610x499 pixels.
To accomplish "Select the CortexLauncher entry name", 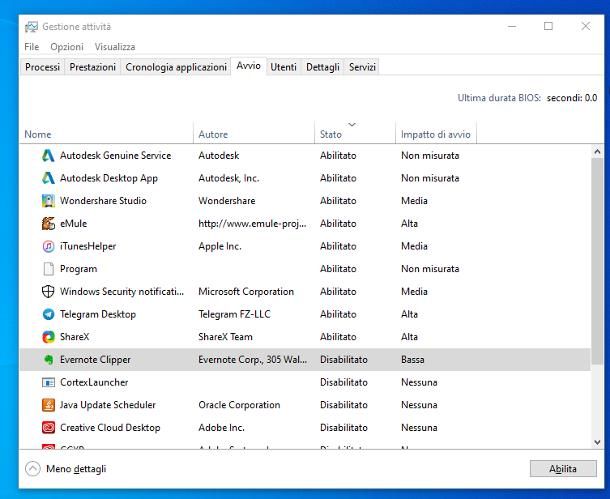I will [x=94, y=382].
